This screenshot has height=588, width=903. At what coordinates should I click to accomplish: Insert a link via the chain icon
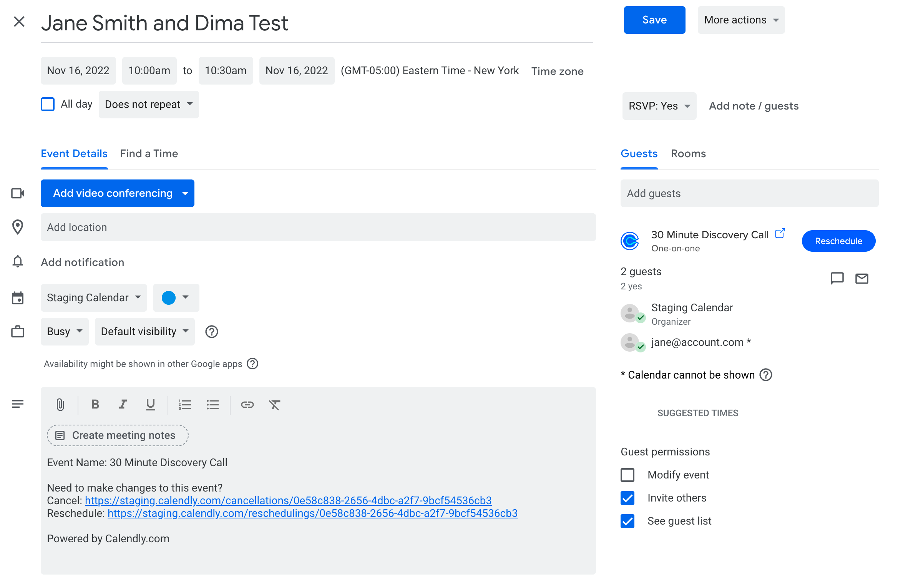247,405
